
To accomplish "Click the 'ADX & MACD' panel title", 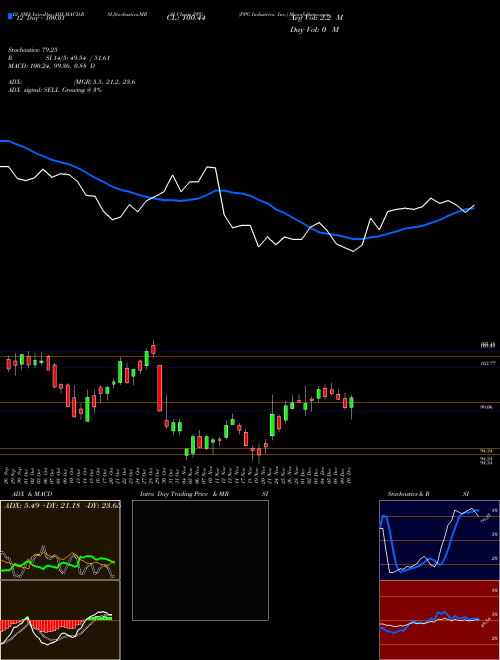I will (x=32, y=494).
